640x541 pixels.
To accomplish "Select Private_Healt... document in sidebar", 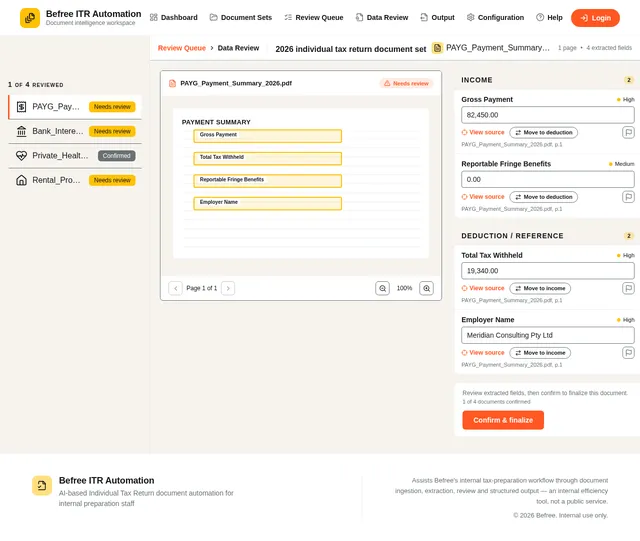I will [x=75, y=156].
